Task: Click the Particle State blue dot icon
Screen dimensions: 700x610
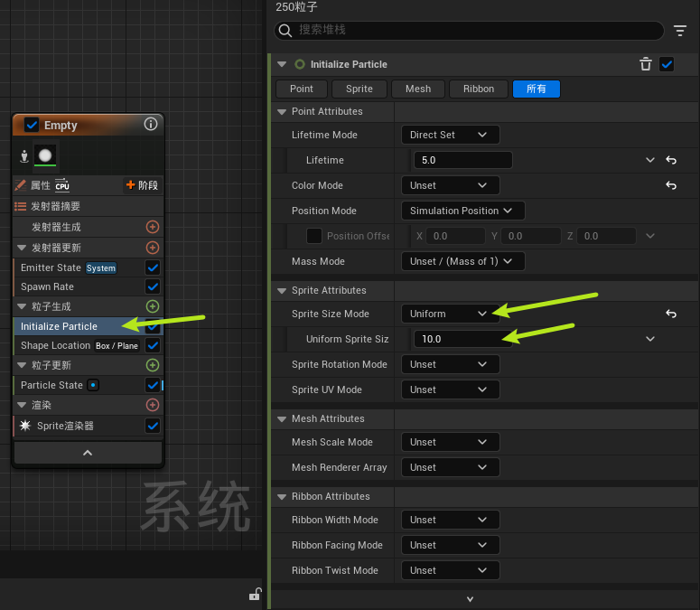Action: tap(93, 385)
